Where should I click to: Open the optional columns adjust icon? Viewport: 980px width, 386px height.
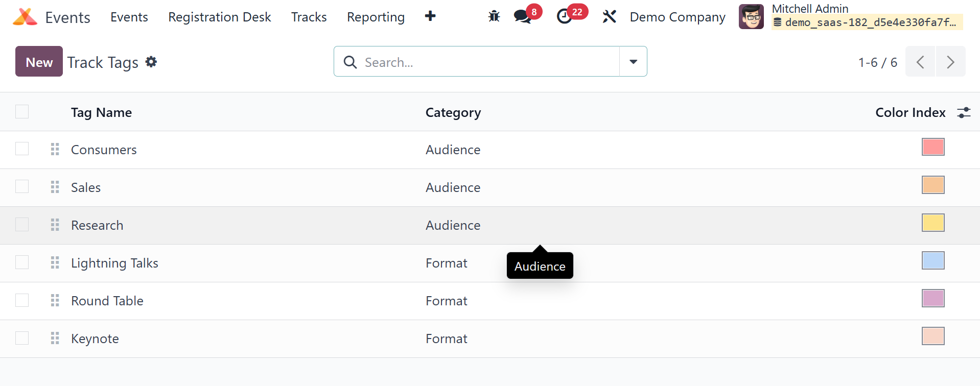[964, 113]
